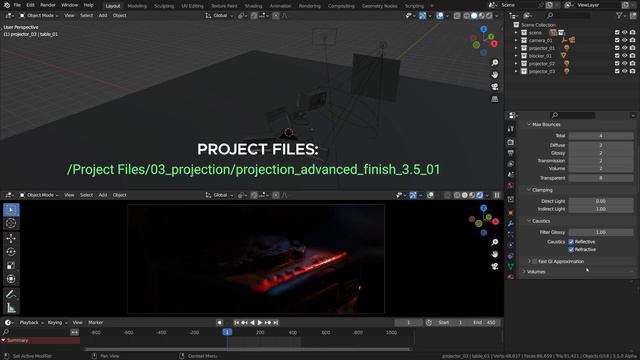The width and height of the screenshot is (640, 360).
Task: Open the Render menu
Action: pos(47,5)
